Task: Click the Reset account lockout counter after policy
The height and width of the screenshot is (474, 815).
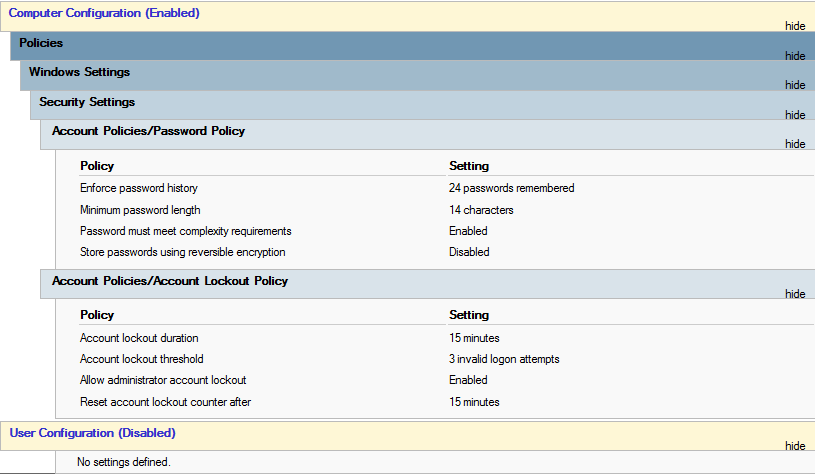Action: point(165,402)
